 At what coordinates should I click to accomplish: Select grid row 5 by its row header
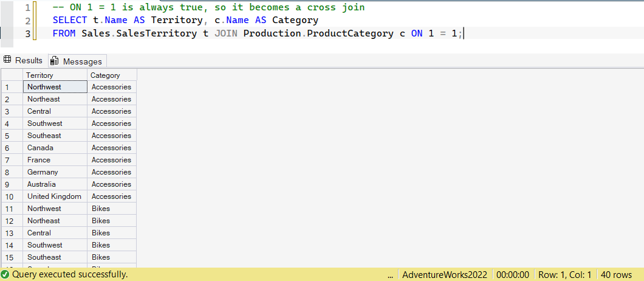pos(12,136)
